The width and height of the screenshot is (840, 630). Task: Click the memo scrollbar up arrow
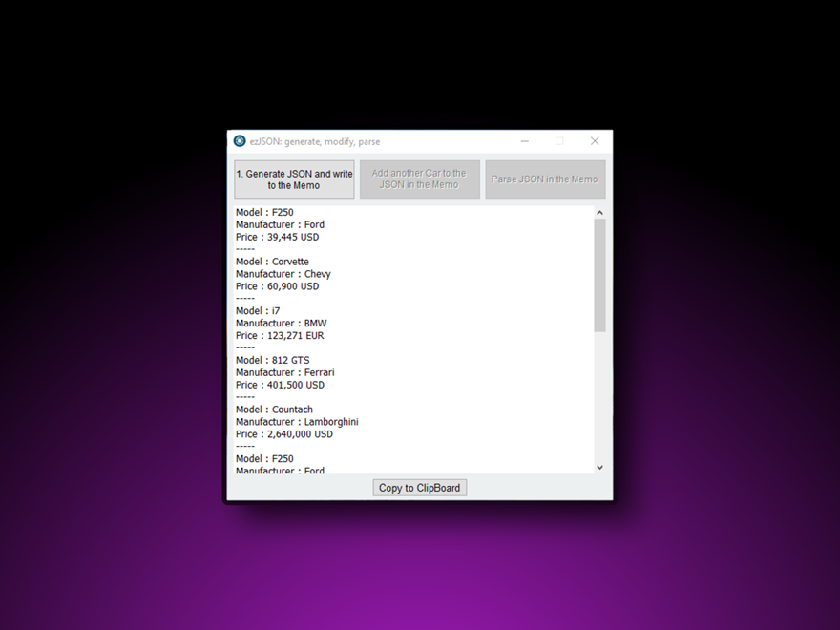[x=599, y=213]
